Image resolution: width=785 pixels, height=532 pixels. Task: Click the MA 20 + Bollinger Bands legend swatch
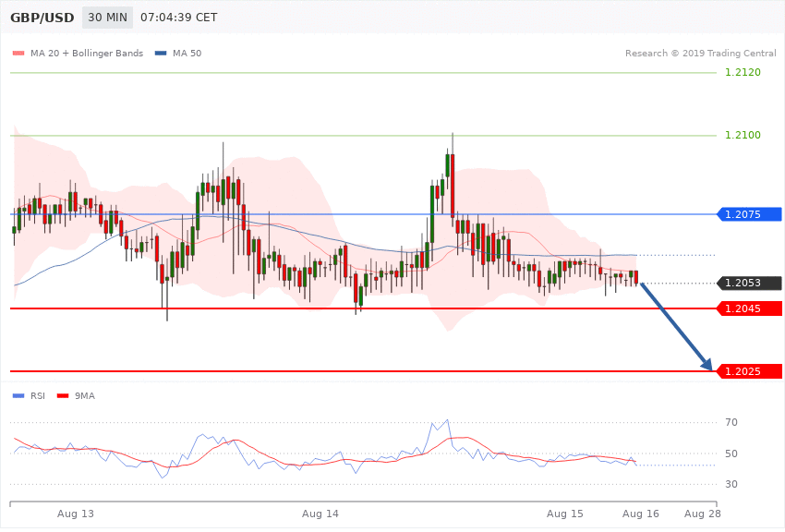click(18, 53)
